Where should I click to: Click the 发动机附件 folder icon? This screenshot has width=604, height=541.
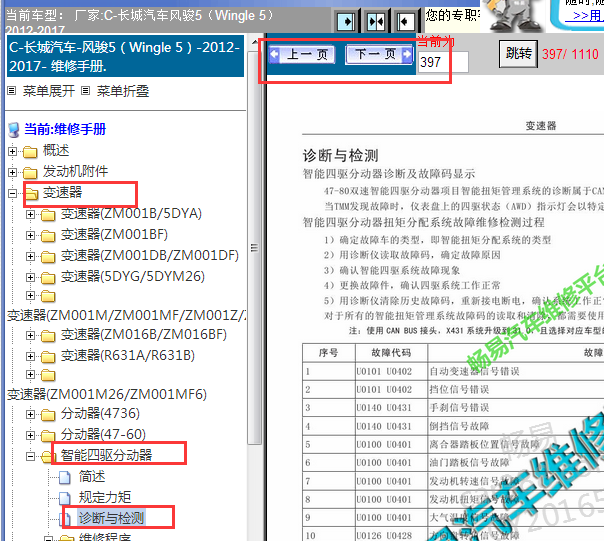pos(30,173)
